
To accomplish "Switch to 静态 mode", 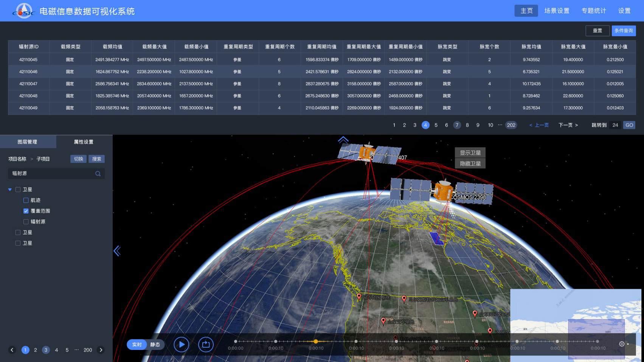I will 155,345.
